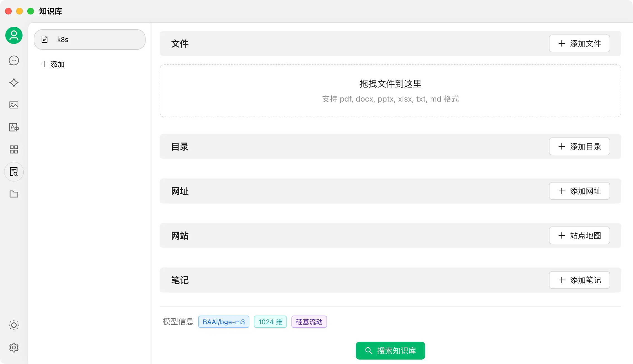Click the plus icon in 添加文件
Screen dimensions: 633x364
tap(562, 43)
